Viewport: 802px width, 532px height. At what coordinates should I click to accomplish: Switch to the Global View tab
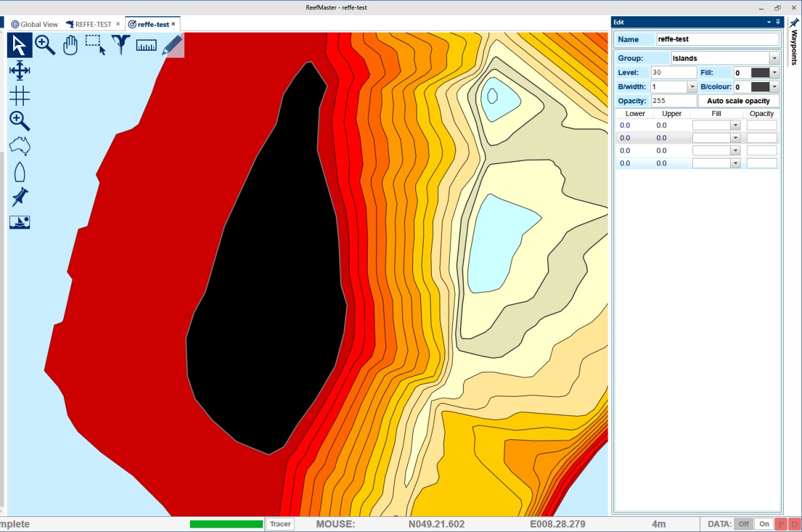(34, 24)
